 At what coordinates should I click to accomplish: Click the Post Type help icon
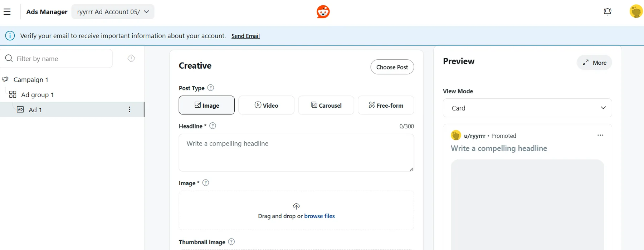point(211,88)
